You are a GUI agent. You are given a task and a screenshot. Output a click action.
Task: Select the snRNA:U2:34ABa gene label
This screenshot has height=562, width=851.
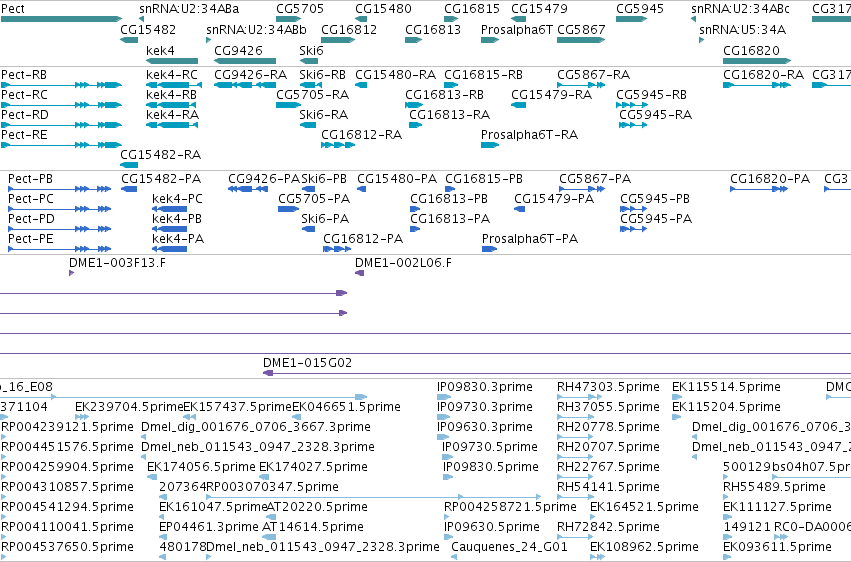click(189, 9)
